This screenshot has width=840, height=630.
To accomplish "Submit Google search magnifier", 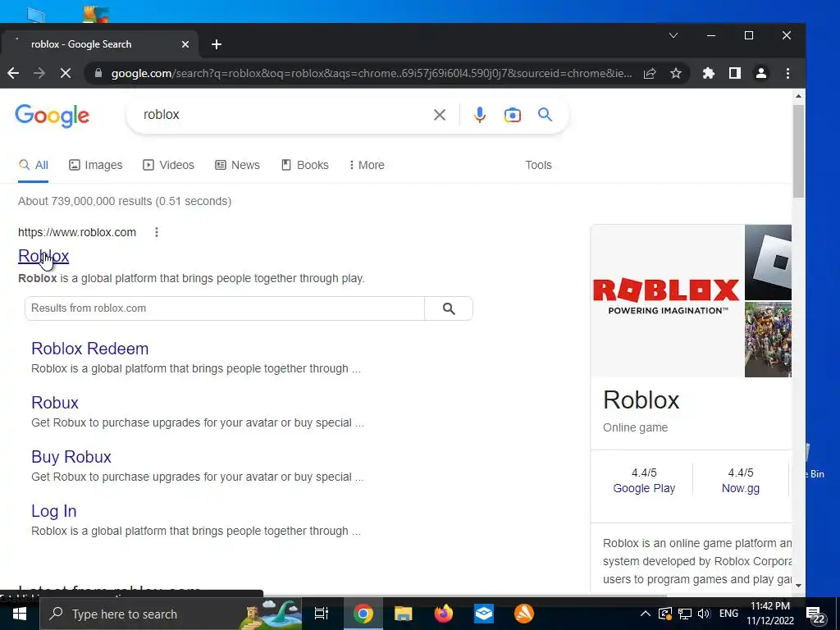I will (545, 115).
